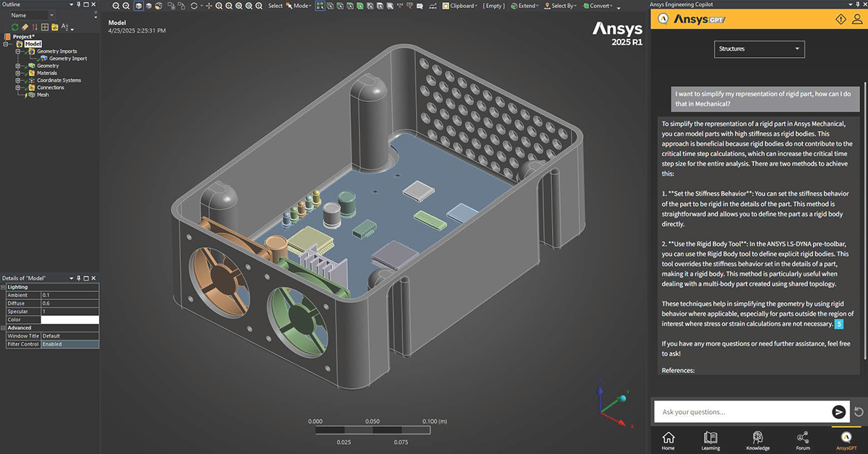Click the Learning icon in the Copilot footer
Viewport: 868px width, 454px height.
pyautogui.click(x=710, y=440)
